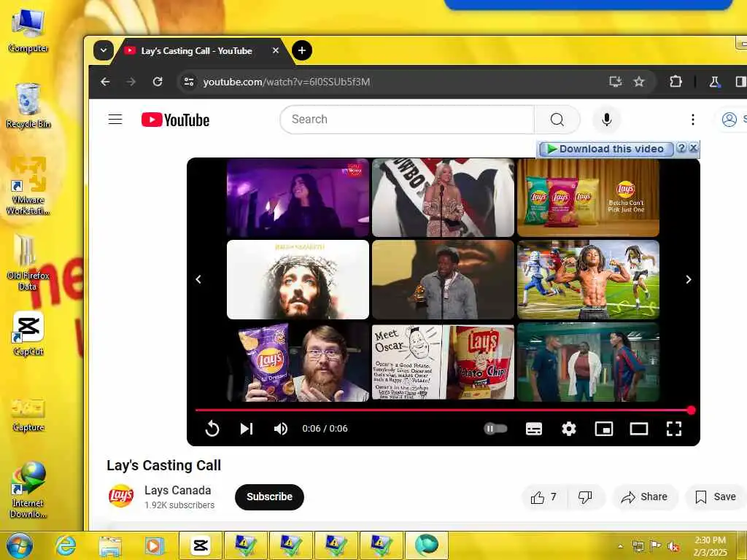This screenshot has height=560, width=747.
Task: Launch Internet Explorer from the taskbar
Action: (x=66, y=545)
